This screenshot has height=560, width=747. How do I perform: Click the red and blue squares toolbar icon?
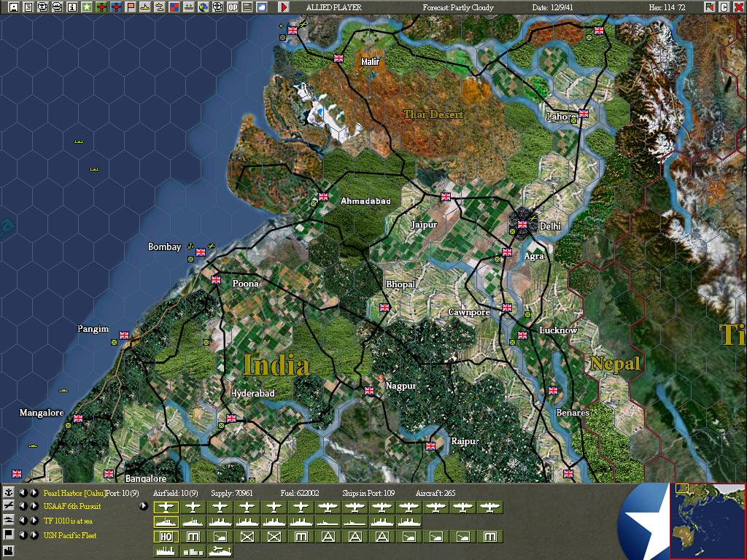pyautogui.click(x=174, y=7)
